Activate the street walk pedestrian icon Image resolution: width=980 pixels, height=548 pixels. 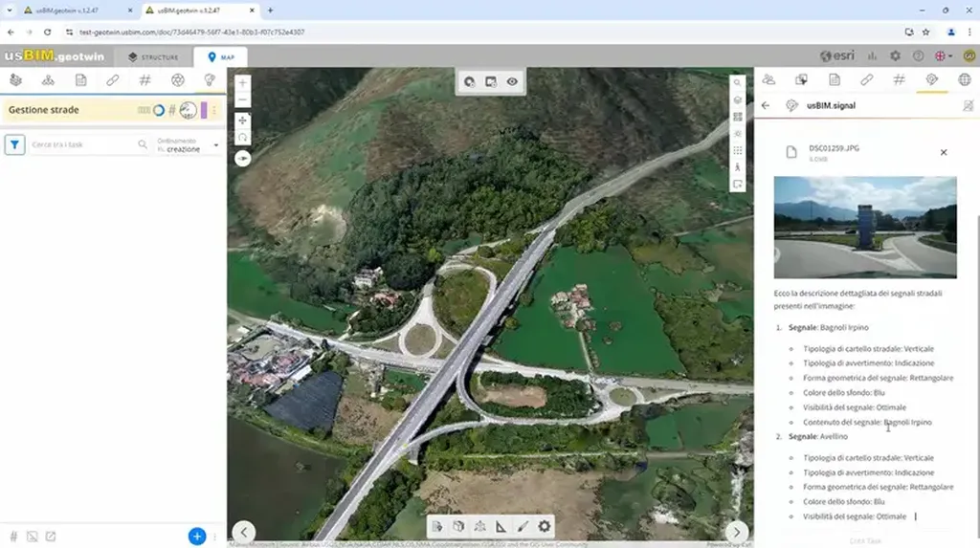(737, 167)
